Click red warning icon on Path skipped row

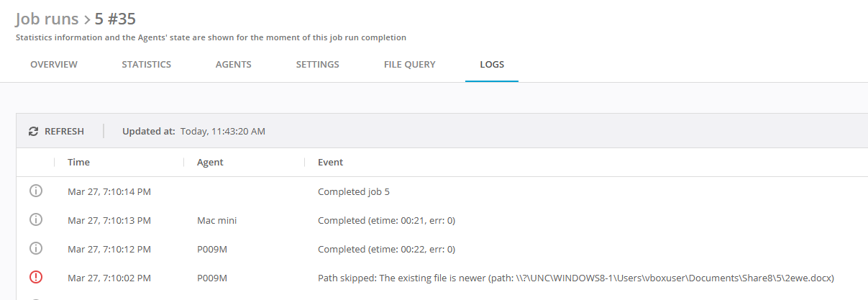click(36, 278)
